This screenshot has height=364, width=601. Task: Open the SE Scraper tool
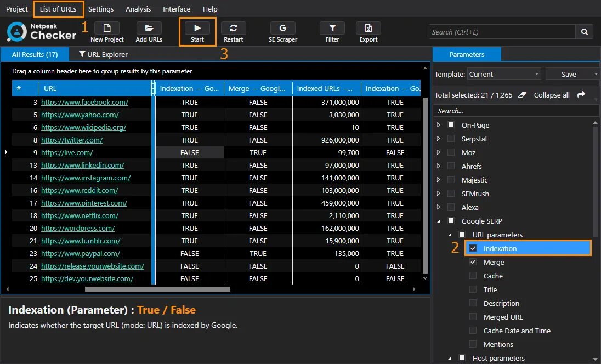[x=282, y=28]
